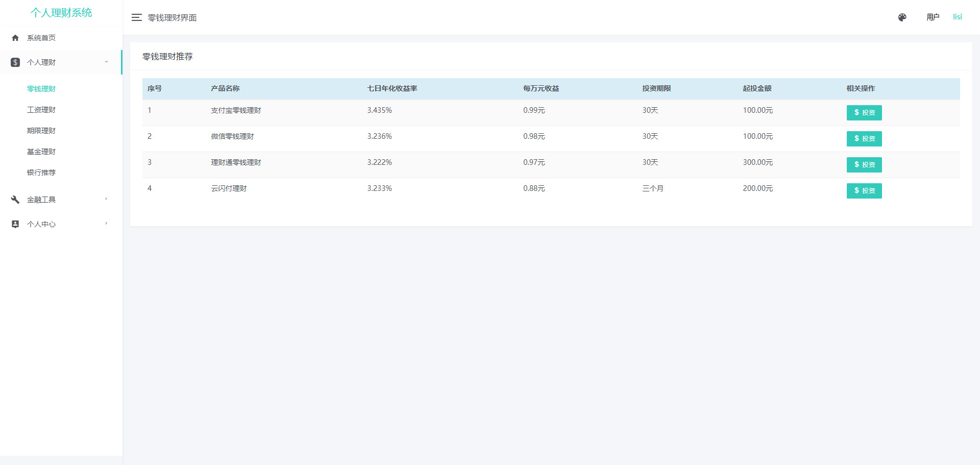980x465 pixels.
Task: Invest in 理财通零钱理财 with 投资 button
Action: coord(864,165)
